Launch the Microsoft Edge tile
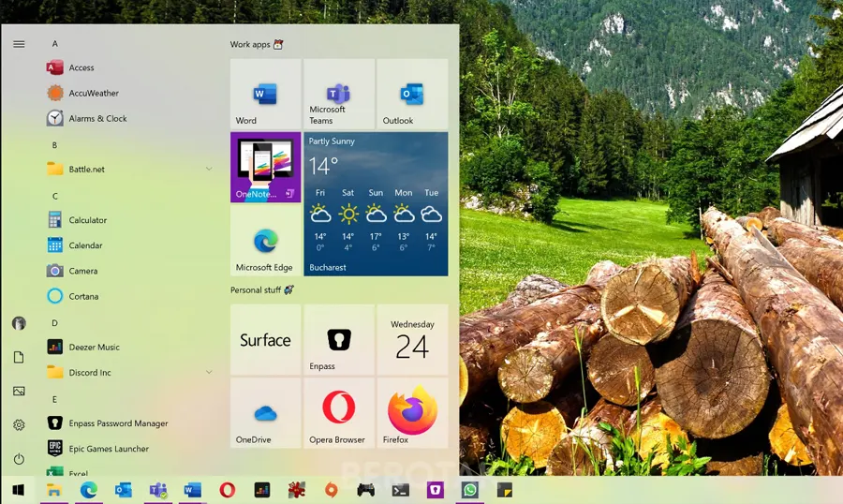Screen dimensions: 843x504 click(x=266, y=241)
